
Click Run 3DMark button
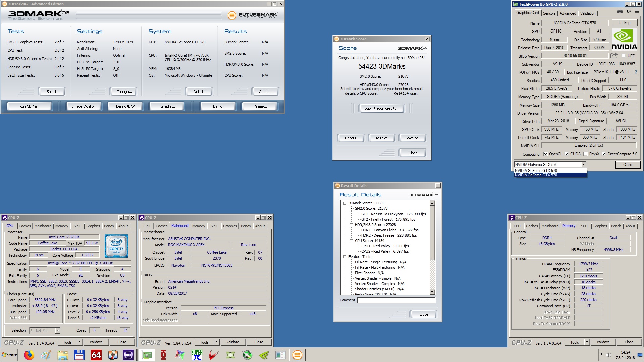(x=29, y=106)
